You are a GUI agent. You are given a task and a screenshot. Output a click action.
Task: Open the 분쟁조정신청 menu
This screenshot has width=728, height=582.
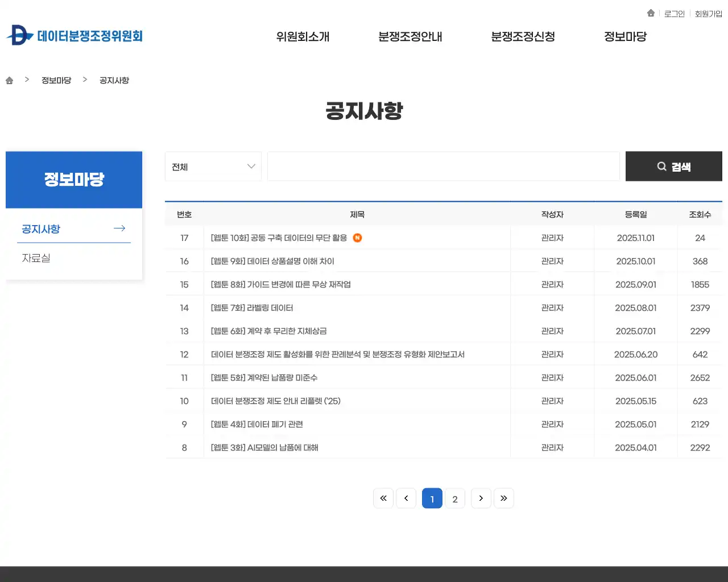[x=523, y=36]
